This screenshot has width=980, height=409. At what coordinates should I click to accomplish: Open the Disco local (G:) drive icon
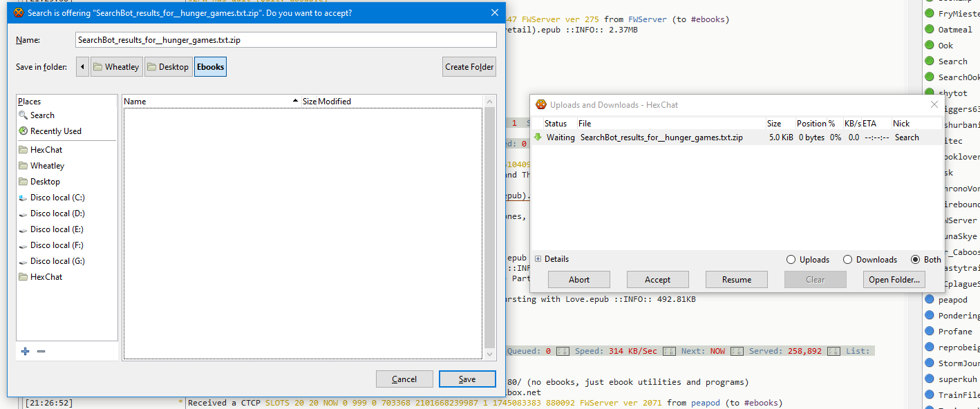(23, 261)
